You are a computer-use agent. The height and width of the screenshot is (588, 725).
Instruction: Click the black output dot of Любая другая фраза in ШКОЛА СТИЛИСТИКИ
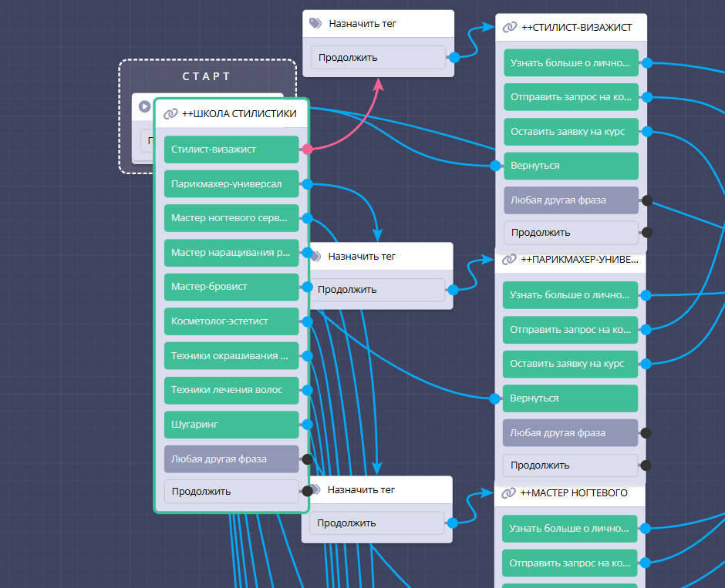[x=307, y=459]
